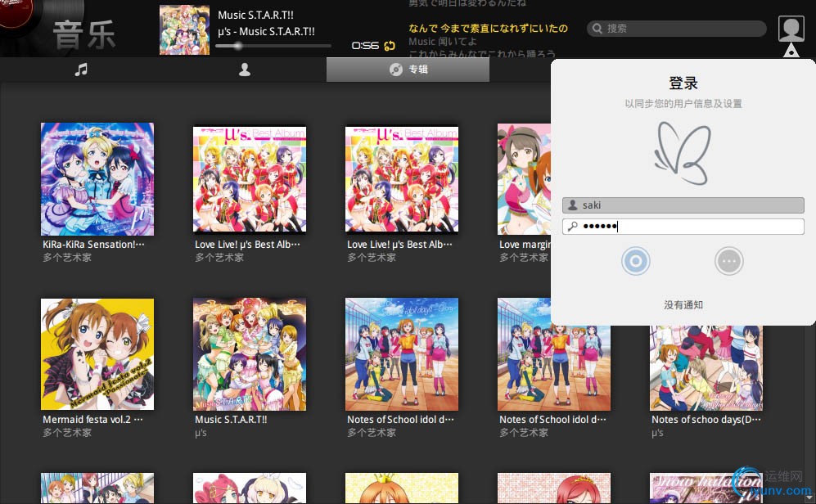Click the password field in login panel
This screenshot has height=504, width=816.
[683, 227]
